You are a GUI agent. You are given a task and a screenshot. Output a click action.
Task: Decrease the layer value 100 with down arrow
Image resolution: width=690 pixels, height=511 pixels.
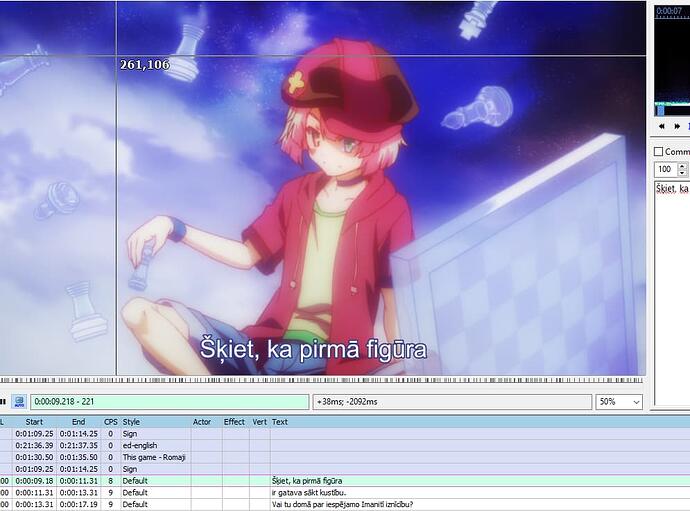point(683,173)
